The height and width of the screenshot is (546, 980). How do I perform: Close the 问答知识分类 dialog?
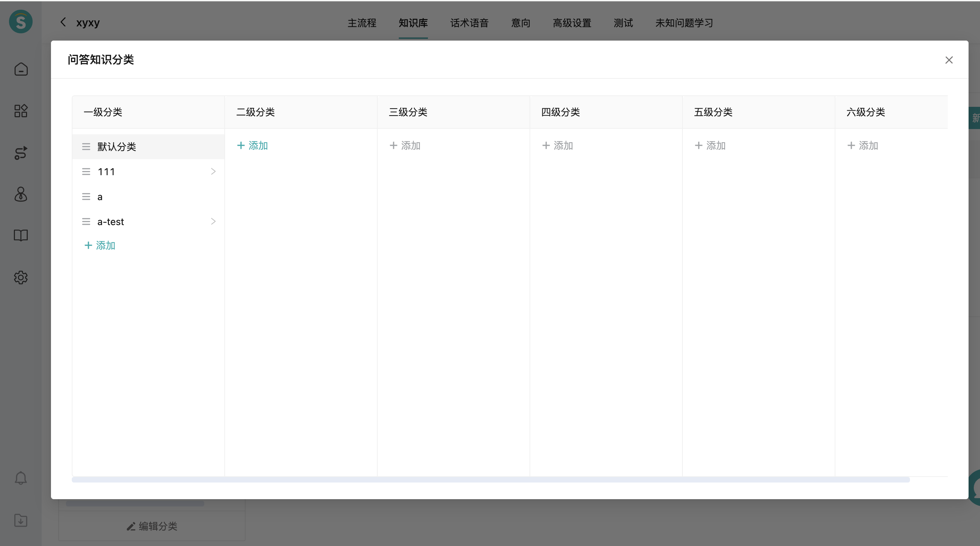949,60
